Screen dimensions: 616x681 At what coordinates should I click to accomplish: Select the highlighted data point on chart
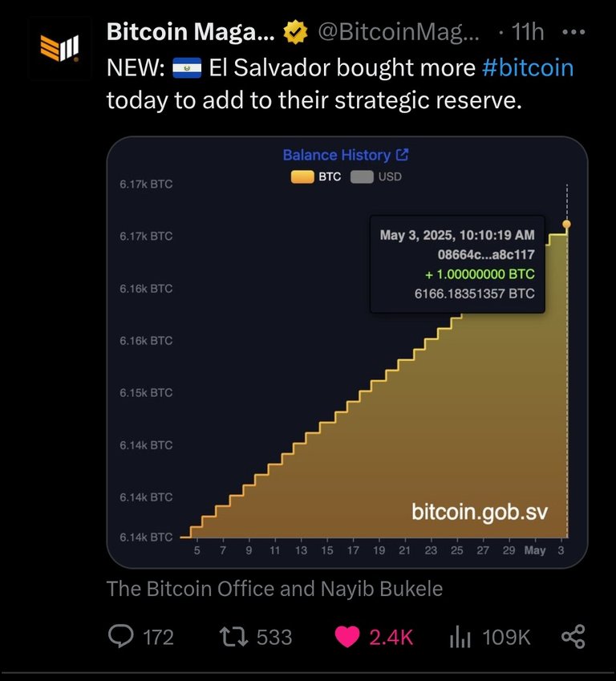[566, 224]
